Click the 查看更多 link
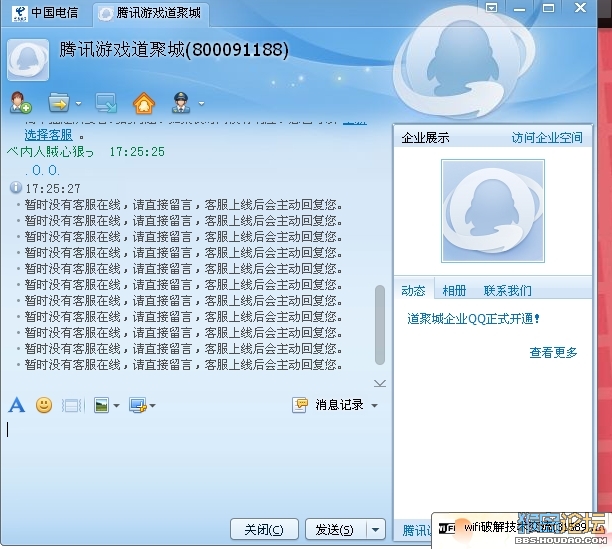The image size is (612, 549). pyautogui.click(x=553, y=352)
